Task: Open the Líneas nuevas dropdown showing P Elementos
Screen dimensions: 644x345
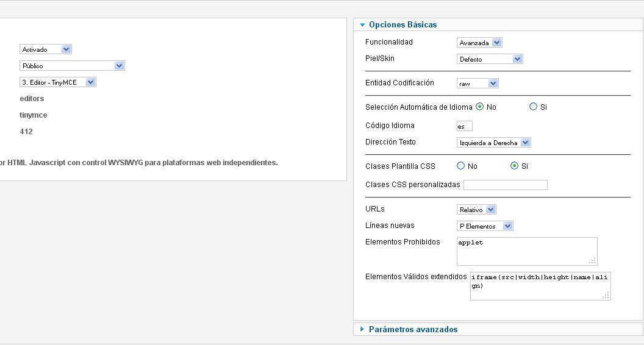Action: click(x=485, y=226)
